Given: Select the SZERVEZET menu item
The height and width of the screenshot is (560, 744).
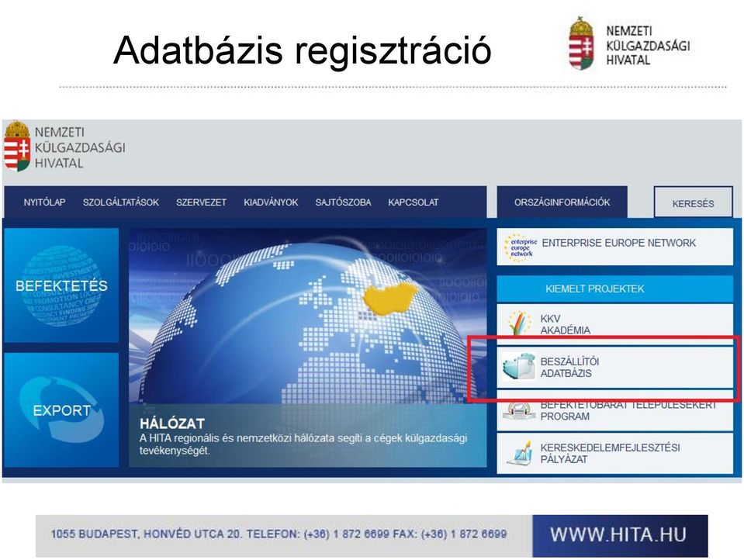Looking at the screenshot, I should coord(201,202).
